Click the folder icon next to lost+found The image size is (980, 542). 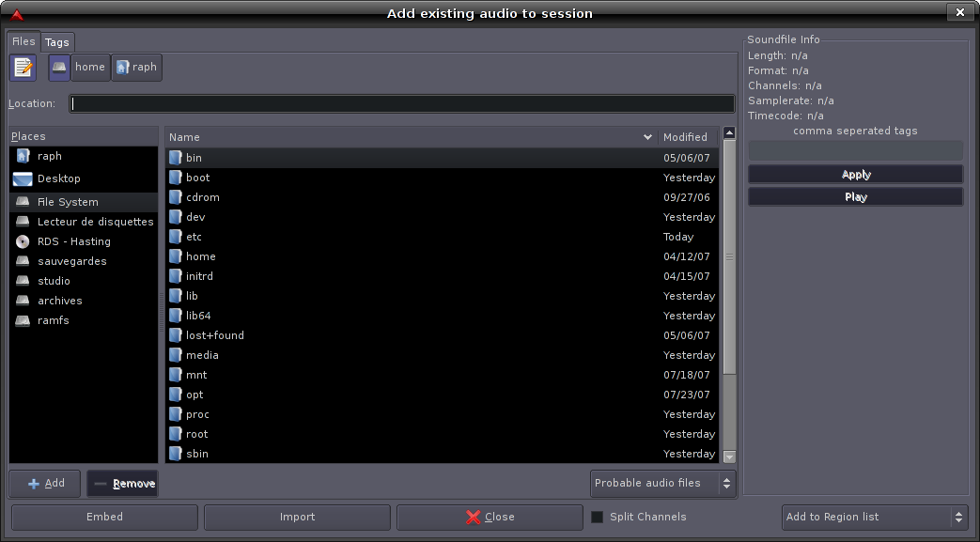click(175, 335)
